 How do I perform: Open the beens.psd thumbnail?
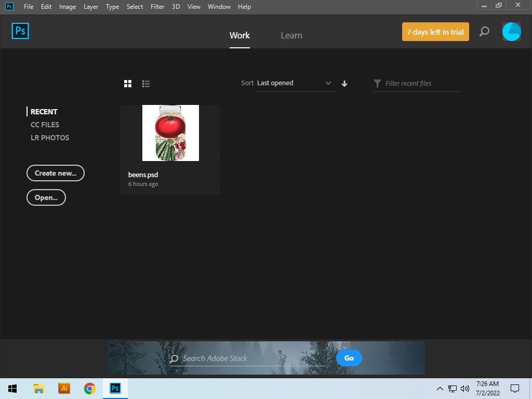coord(170,132)
